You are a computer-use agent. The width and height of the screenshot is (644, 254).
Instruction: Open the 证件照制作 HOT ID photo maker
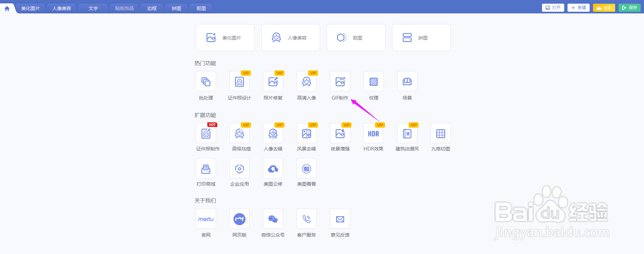pyautogui.click(x=206, y=133)
